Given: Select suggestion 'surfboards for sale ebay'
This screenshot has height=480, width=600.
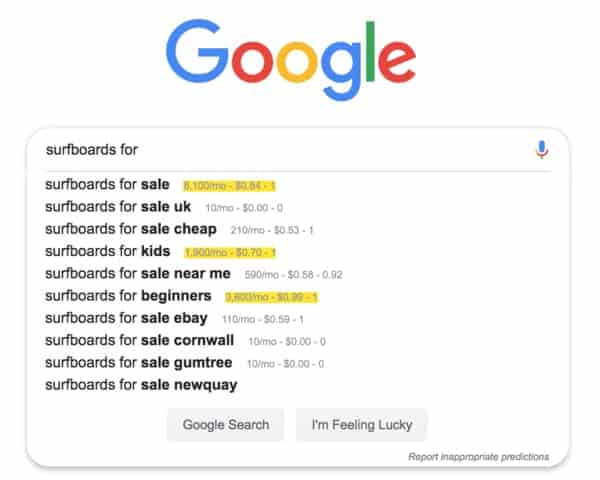Looking at the screenshot, I should [x=126, y=318].
